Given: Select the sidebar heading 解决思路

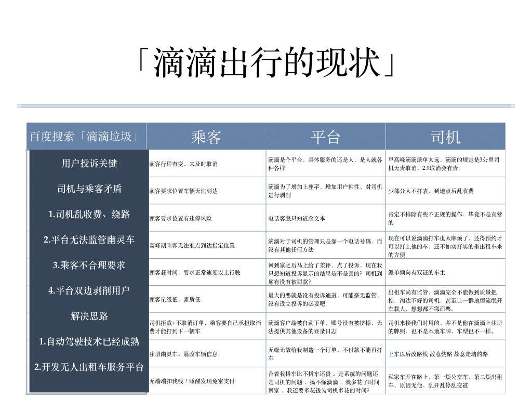Looking at the screenshot, I should pos(89,316).
